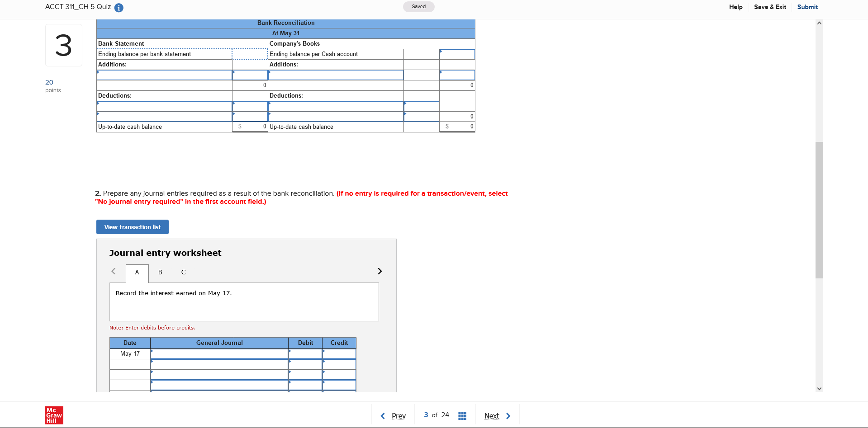Image resolution: width=868 pixels, height=428 pixels.
Task: Click the Debit field in the first journal row
Action: 305,354
